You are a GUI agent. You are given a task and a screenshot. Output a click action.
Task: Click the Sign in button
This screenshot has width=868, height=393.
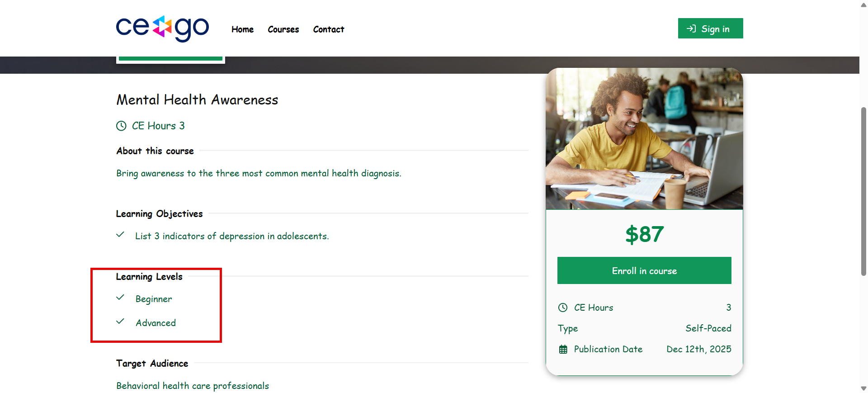tap(710, 28)
